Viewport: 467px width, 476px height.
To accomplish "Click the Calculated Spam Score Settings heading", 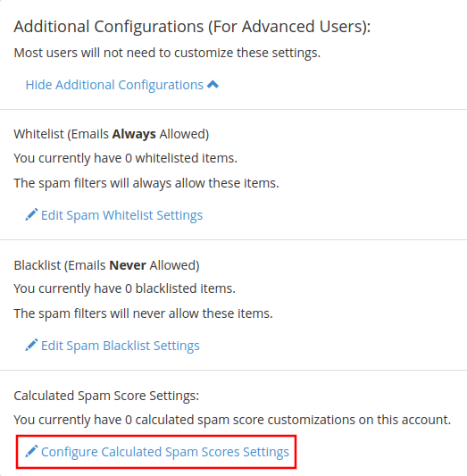I will coord(106,396).
